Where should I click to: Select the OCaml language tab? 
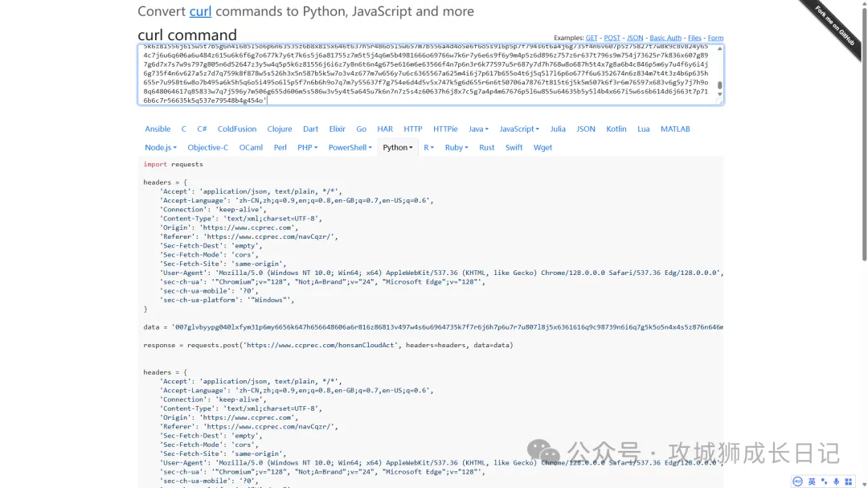(x=251, y=147)
